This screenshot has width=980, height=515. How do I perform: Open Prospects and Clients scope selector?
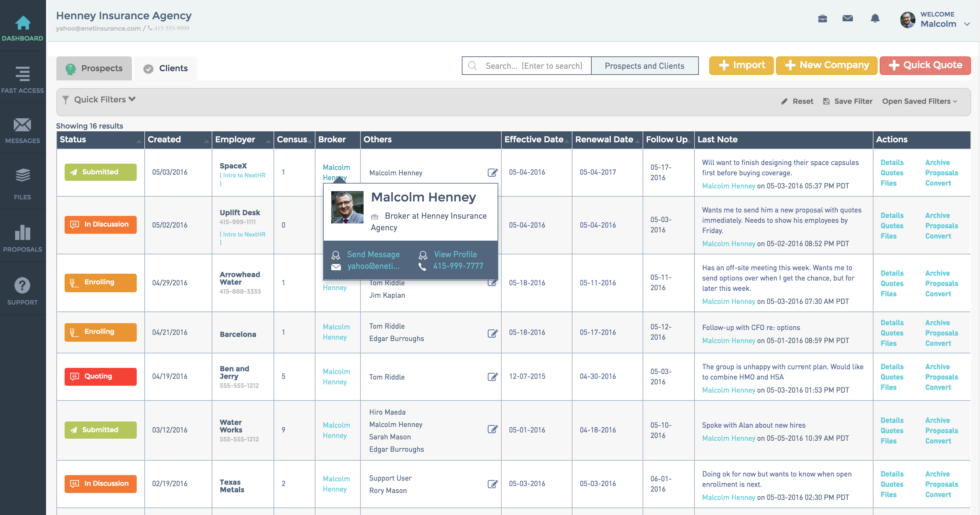[x=644, y=66]
